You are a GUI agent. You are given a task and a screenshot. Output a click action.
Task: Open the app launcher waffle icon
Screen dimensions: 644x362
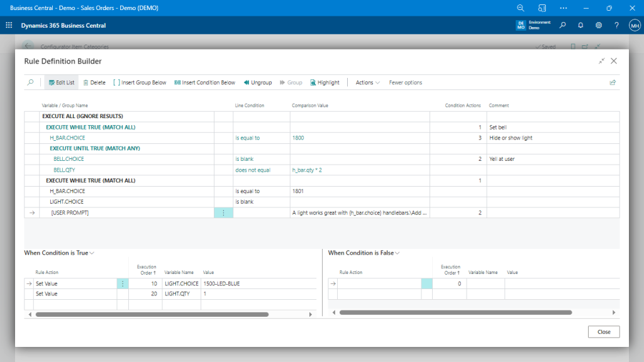[9, 25]
